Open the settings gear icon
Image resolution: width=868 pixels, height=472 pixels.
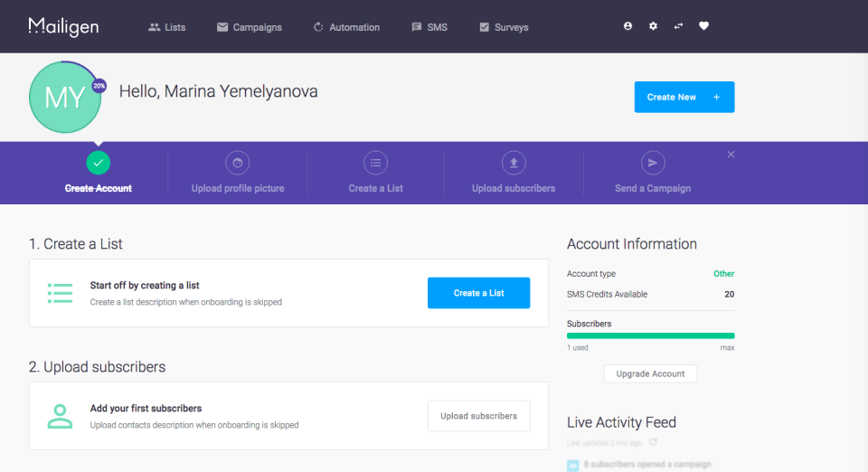pos(653,26)
